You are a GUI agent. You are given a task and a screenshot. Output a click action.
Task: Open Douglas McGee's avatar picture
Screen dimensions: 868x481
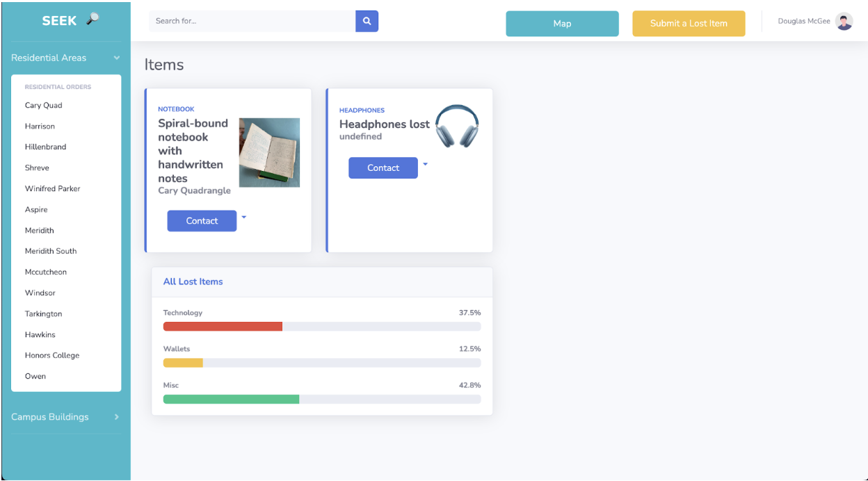click(844, 22)
